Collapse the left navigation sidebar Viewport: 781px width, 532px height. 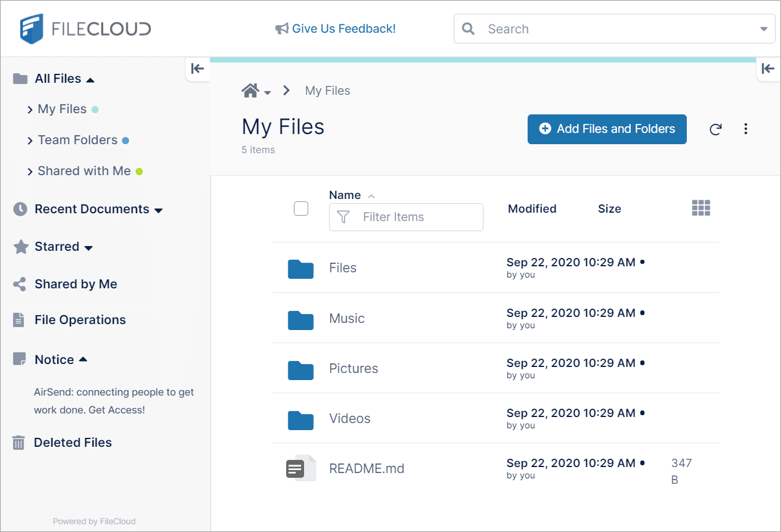click(x=197, y=69)
